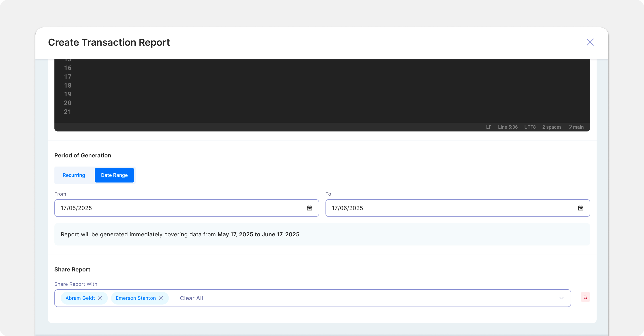
Task: Switch to the Recurring tab
Action: coord(74,175)
